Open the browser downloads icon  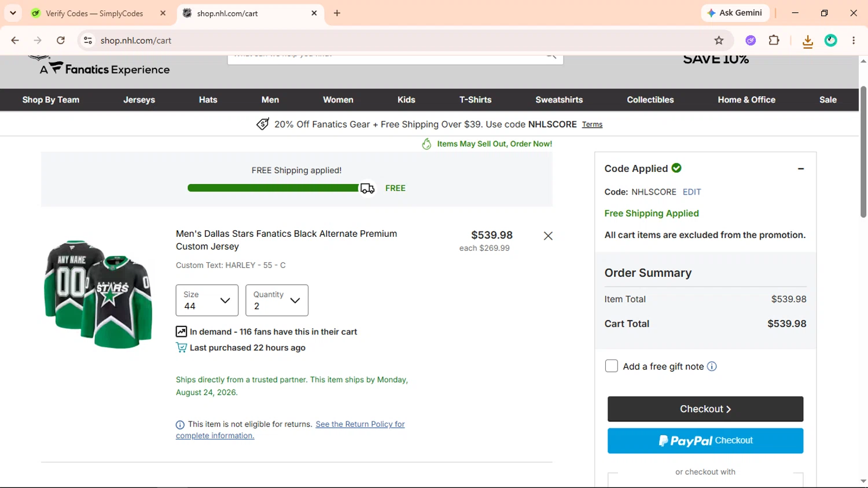tap(808, 41)
